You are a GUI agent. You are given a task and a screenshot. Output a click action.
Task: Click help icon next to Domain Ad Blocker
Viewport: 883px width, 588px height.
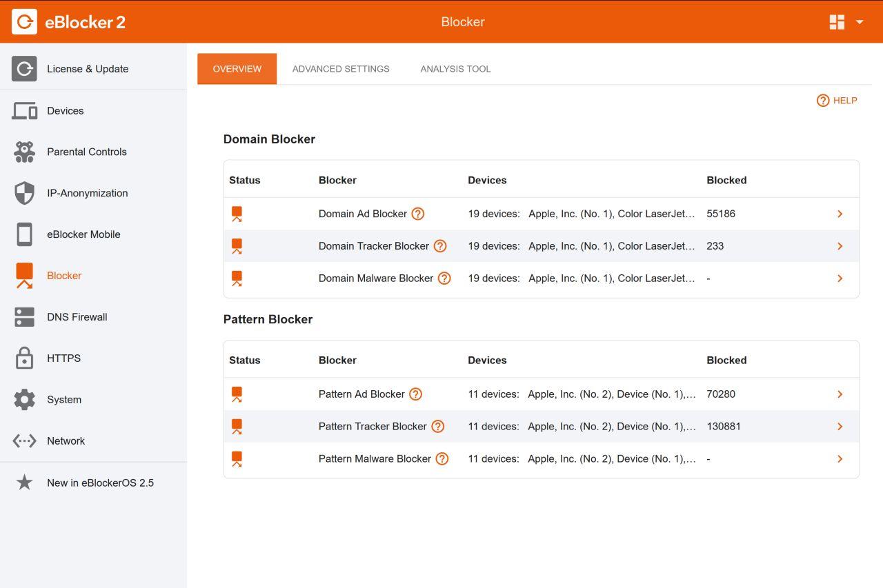[x=417, y=214]
